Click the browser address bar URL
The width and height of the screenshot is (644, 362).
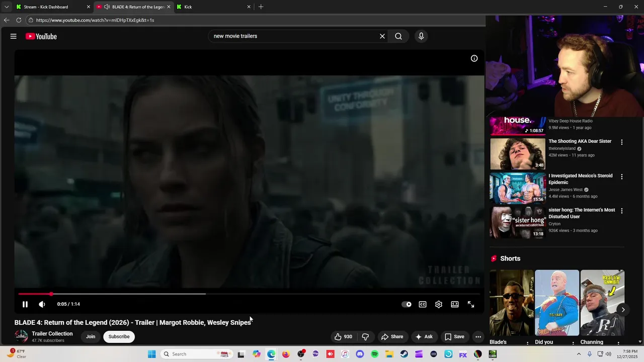[x=95, y=20]
